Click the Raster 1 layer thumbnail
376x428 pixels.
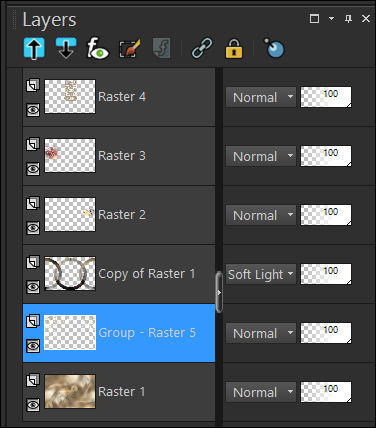pos(70,391)
